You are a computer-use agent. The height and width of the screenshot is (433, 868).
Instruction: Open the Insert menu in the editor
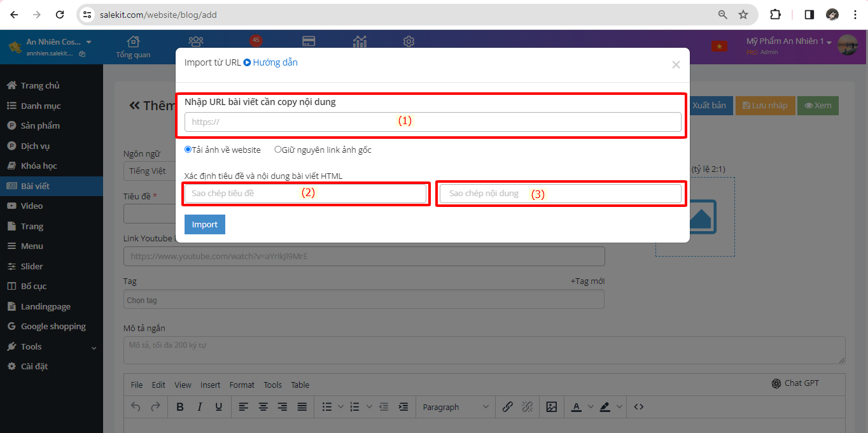tap(210, 385)
